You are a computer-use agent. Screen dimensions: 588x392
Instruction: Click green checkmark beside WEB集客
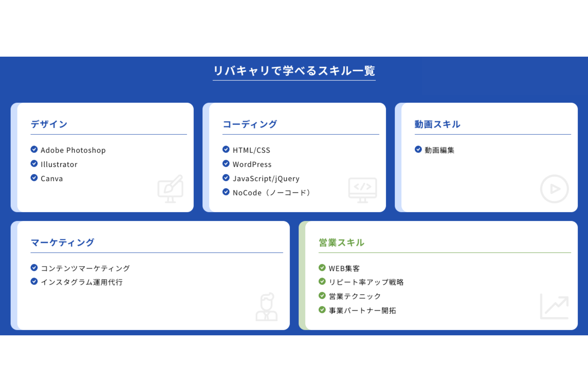click(x=322, y=268)
